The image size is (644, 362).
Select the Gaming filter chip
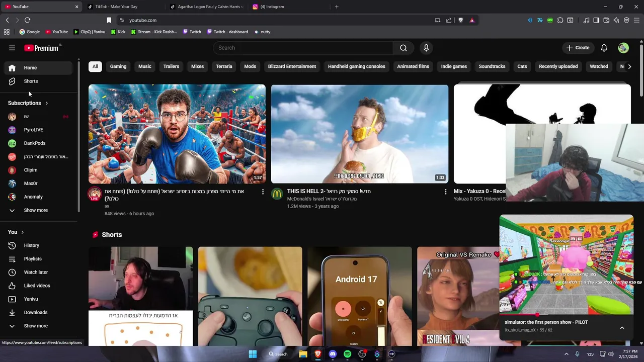pos(118,66)
